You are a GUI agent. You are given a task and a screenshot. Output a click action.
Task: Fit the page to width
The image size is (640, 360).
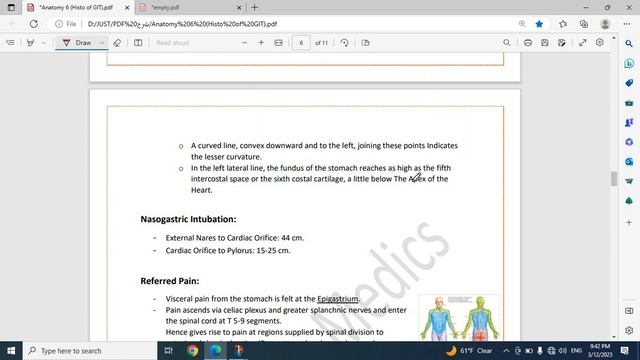(x=278, y=42)
